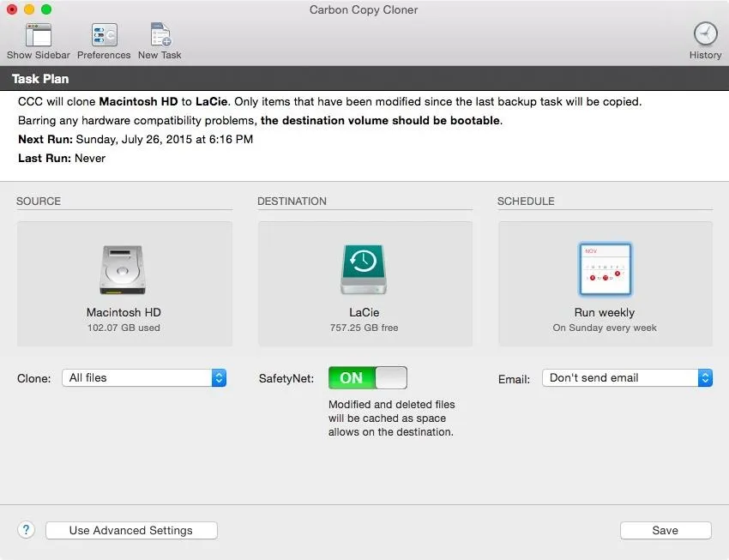Click the SOURCE section heading
729x560 pixels.
(39, 202)
